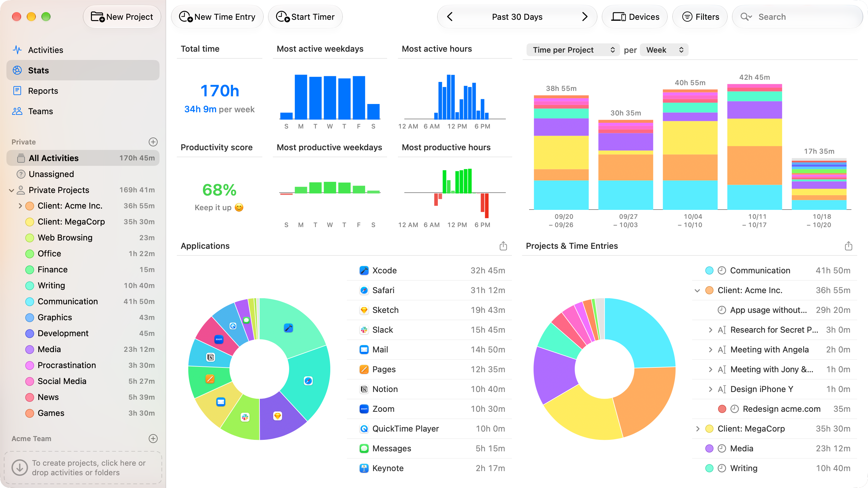The height and width of the screenshot is (488, 868).
Task: Go to next date range arrow
Action: pos(585,17)
